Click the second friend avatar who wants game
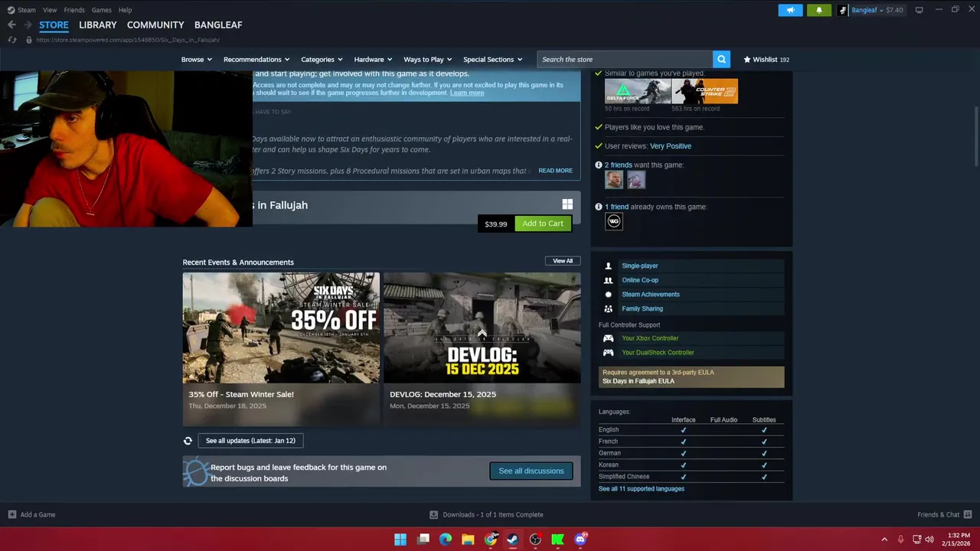This screenshot has width=980, height=551. (636, 180)
